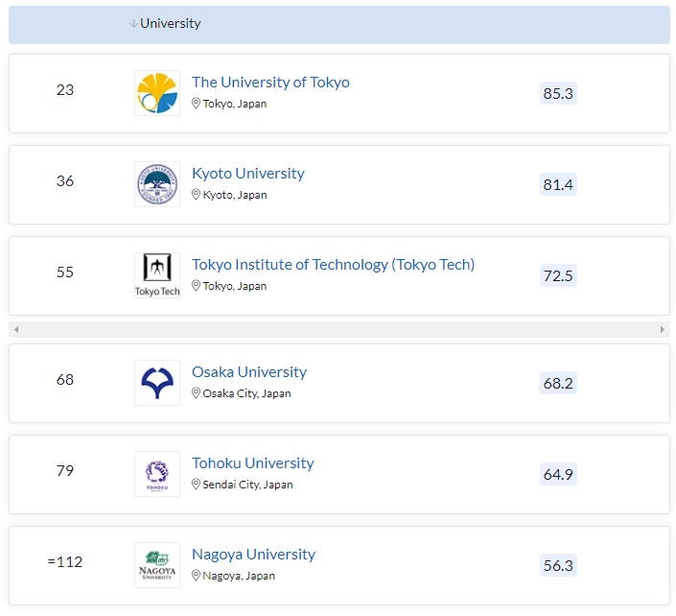
Task: Open Tokyo Institute of Technology (Tokyo Tech) link
Action: (x=333, y=265)
